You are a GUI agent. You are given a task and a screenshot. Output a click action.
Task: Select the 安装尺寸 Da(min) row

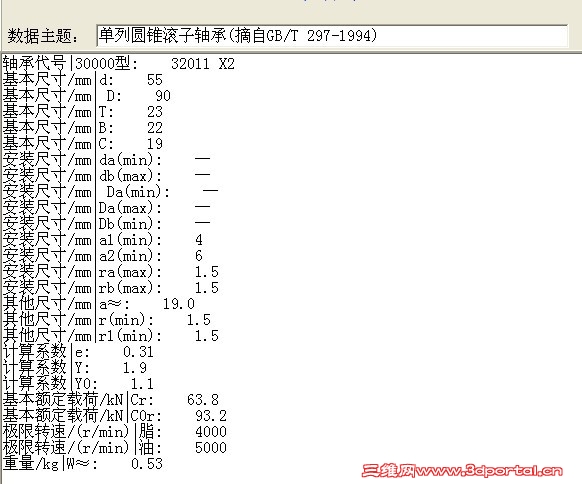111,192
